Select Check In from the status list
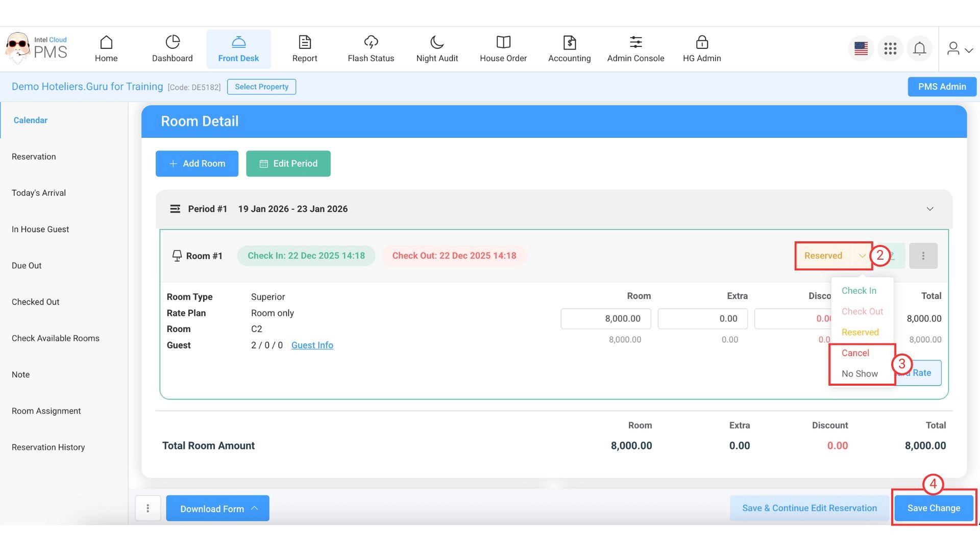The image size is (980, 551). coord(859,291)
